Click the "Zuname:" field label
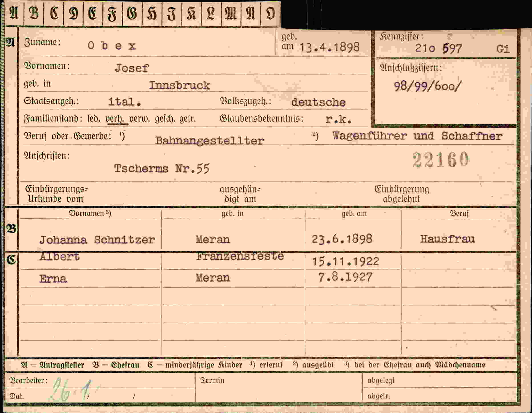532x413 pixels. (42, 42)
